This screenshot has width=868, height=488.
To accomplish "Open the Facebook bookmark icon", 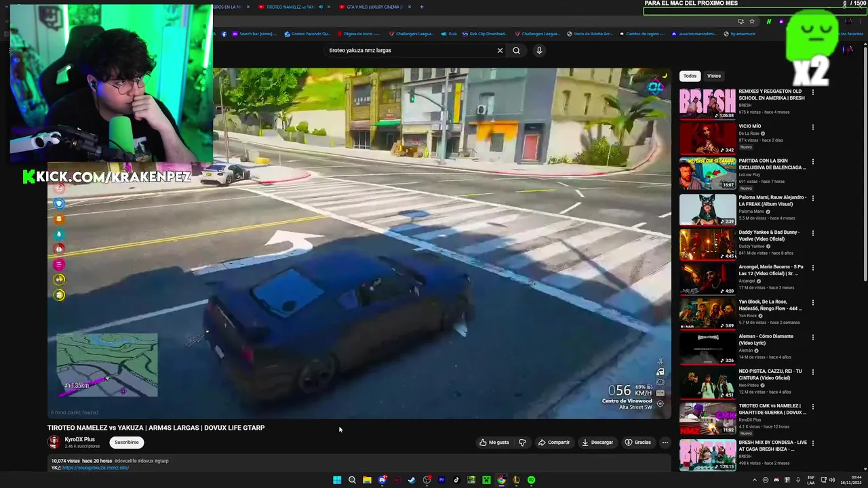I will 225,34.
